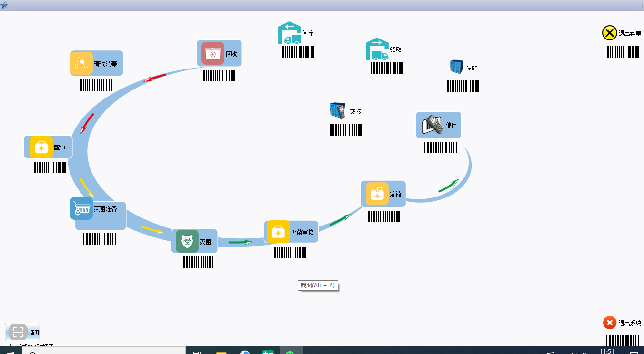Click the barcode under 发放
The width and height of the screenshot is (644, 354).
[x=384, y=216]
